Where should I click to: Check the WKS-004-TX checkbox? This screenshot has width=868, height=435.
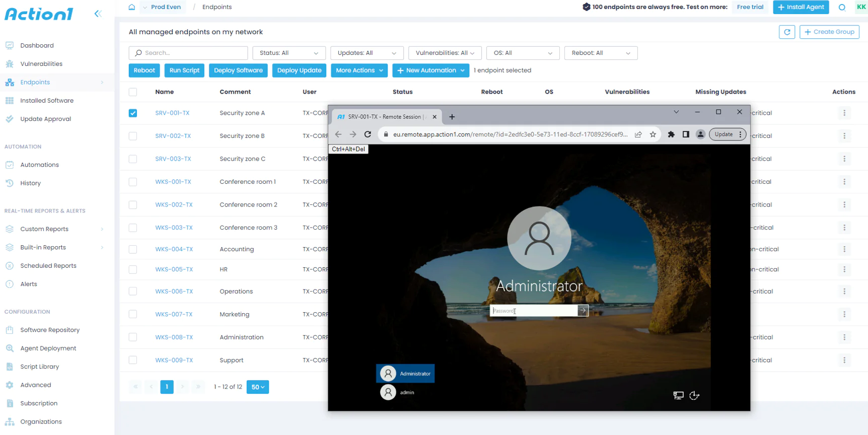tap(133, 249)
